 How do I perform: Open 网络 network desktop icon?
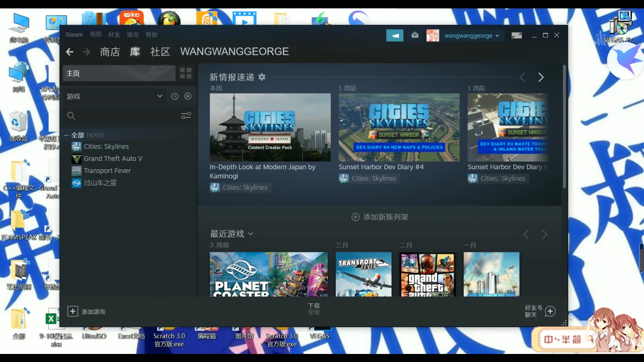[19, 77]
